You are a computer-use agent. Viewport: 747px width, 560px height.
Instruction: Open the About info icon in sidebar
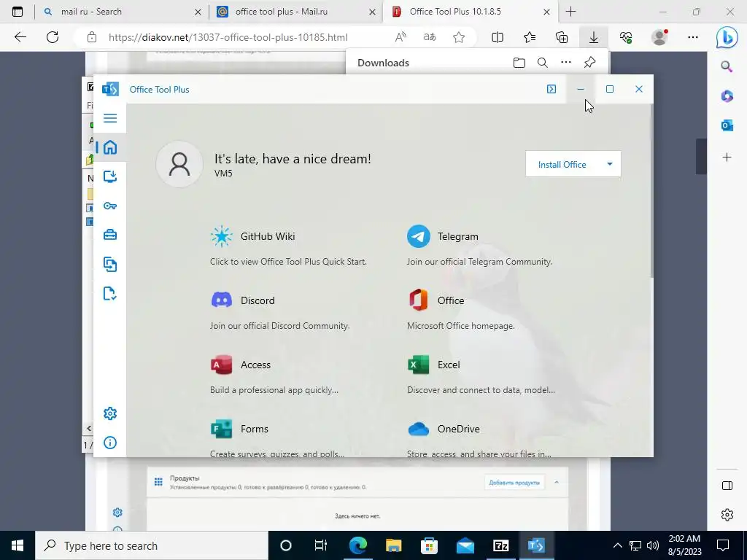coord(110,443)
